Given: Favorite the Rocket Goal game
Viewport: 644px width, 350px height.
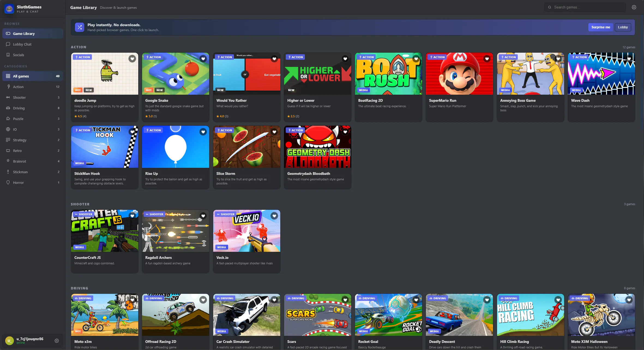Looking at the screenshot, I should coord(416,300).
